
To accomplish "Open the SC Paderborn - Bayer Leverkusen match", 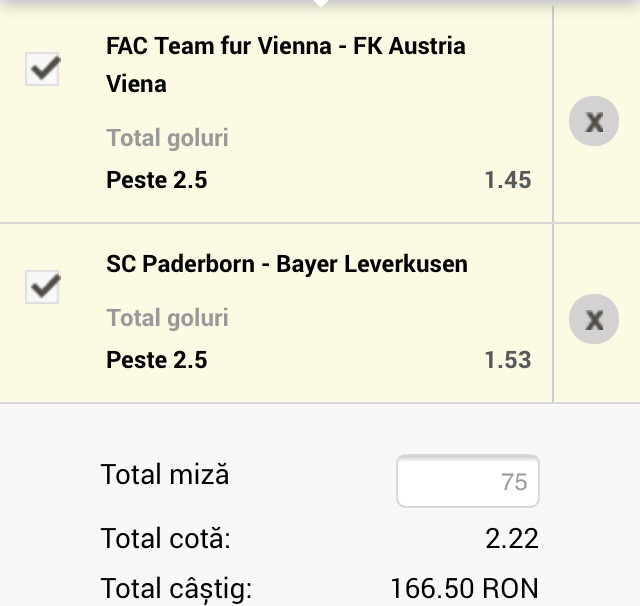I will point(287,265).
